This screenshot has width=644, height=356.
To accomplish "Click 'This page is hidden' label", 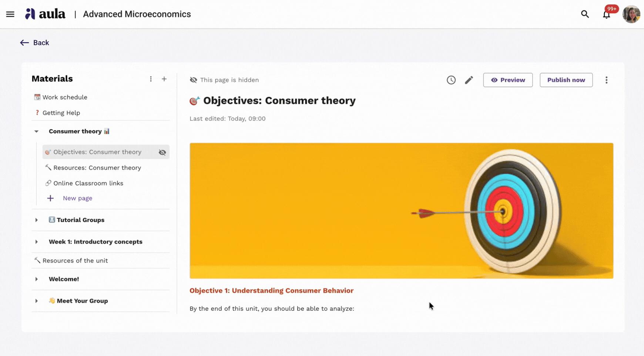I will click(229, 80).
